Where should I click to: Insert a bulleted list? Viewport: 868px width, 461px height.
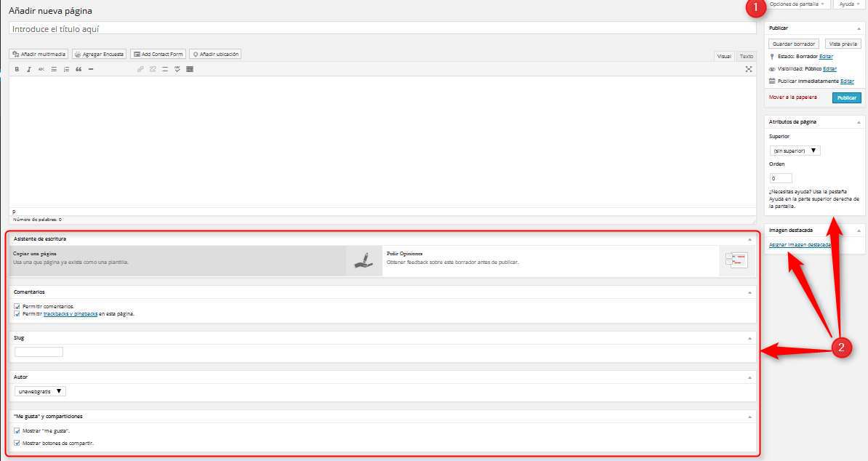pyautogui.click(x=54, y=69)
